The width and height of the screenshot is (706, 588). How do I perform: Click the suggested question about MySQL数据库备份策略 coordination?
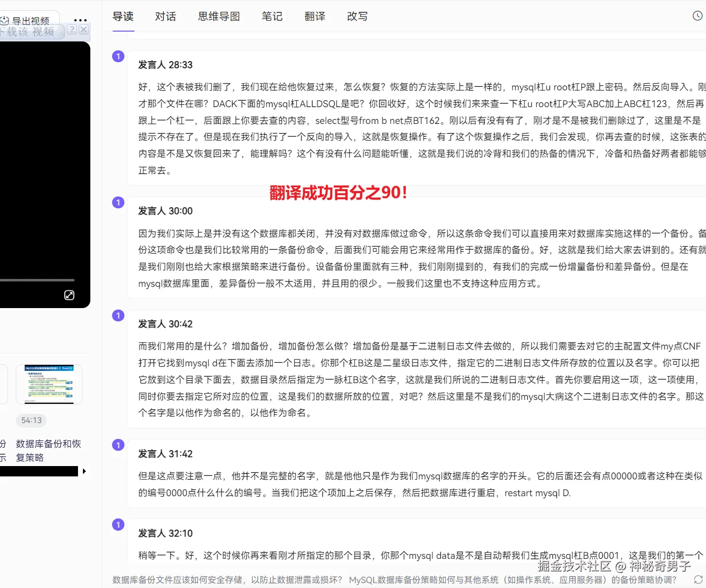pos(513,580)
